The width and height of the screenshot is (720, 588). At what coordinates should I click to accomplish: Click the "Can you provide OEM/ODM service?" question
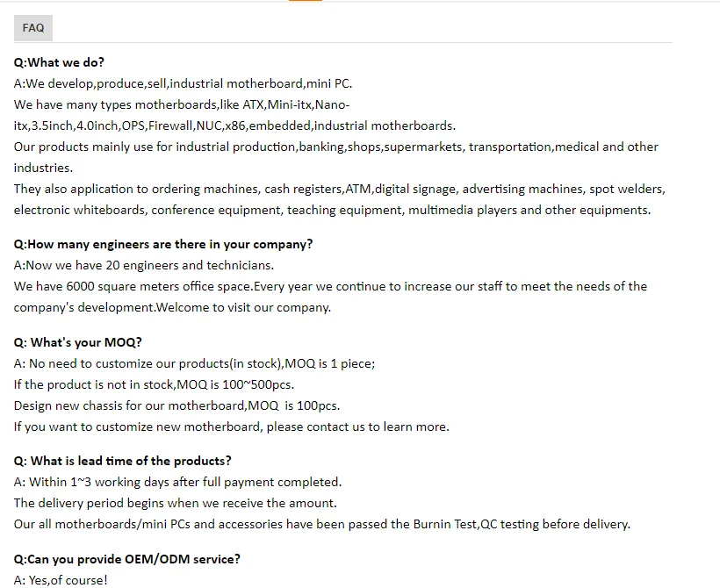click(127, 559)
